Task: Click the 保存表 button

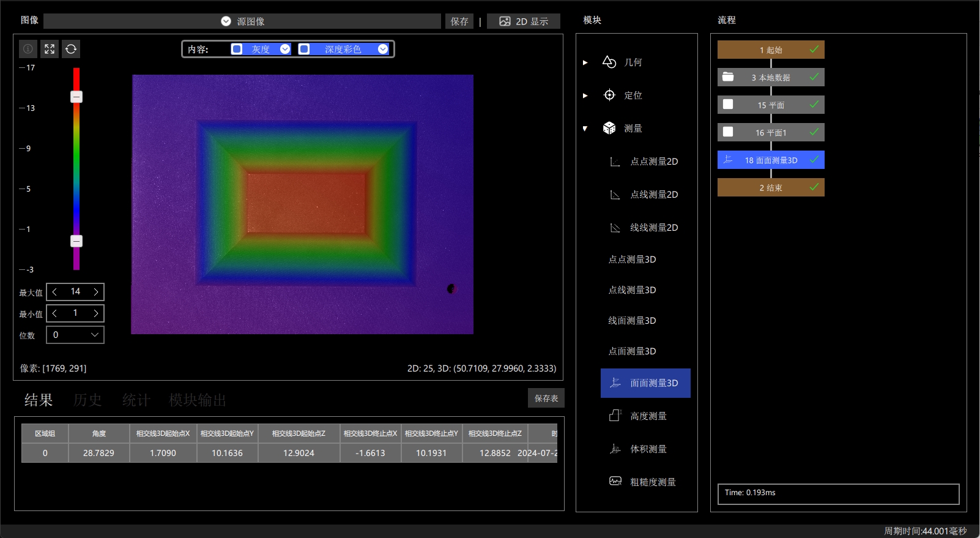Action: 546,398
